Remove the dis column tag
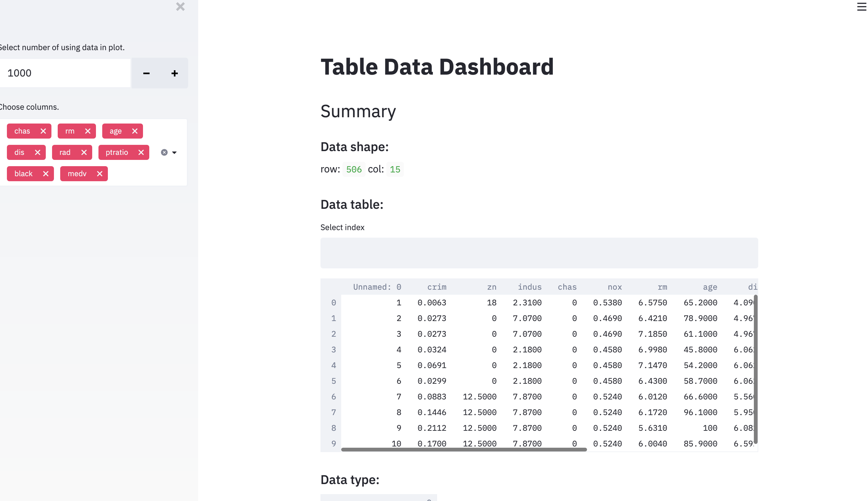The height and width of the screenshot is (501, 868). tap(38, 152)
